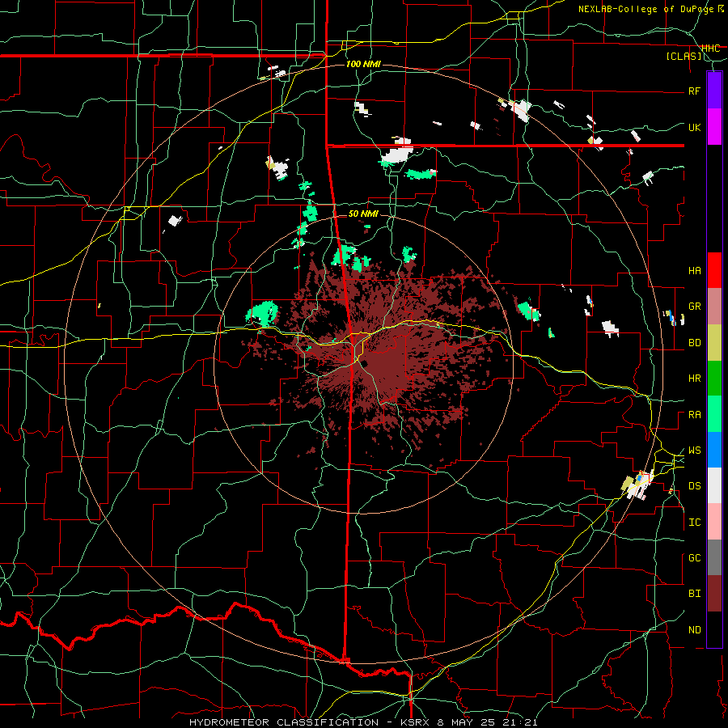Click the "50 NMI" range ring label
728x728 pixels.
(x=363, y=214)
